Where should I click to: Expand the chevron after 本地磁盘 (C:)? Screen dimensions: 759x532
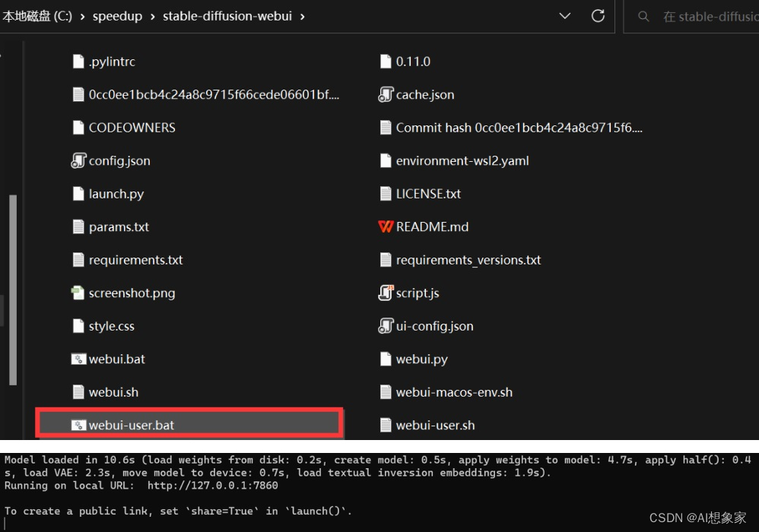tap(82, 17)
